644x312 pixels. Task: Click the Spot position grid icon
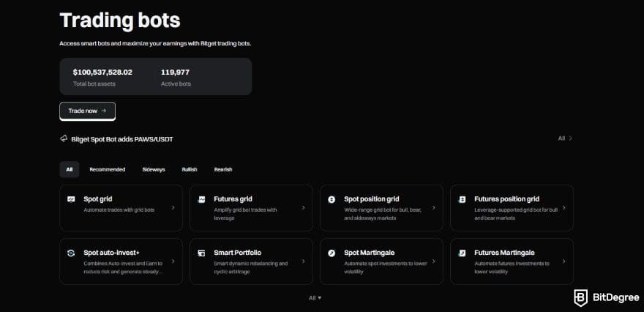click(x=332, y=199)
